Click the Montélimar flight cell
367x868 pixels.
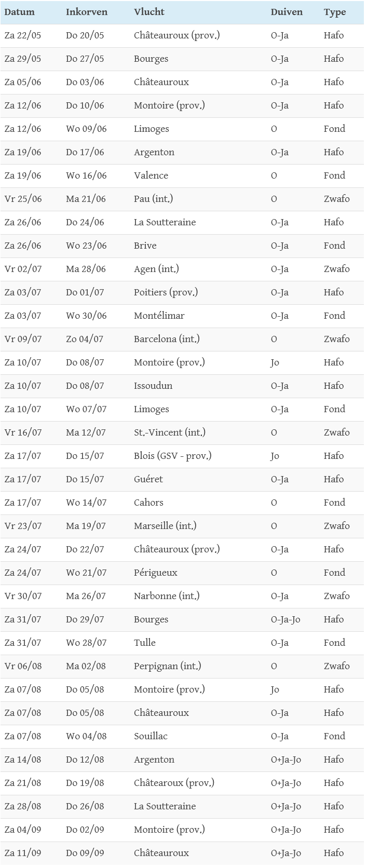(x=159, y=316)
